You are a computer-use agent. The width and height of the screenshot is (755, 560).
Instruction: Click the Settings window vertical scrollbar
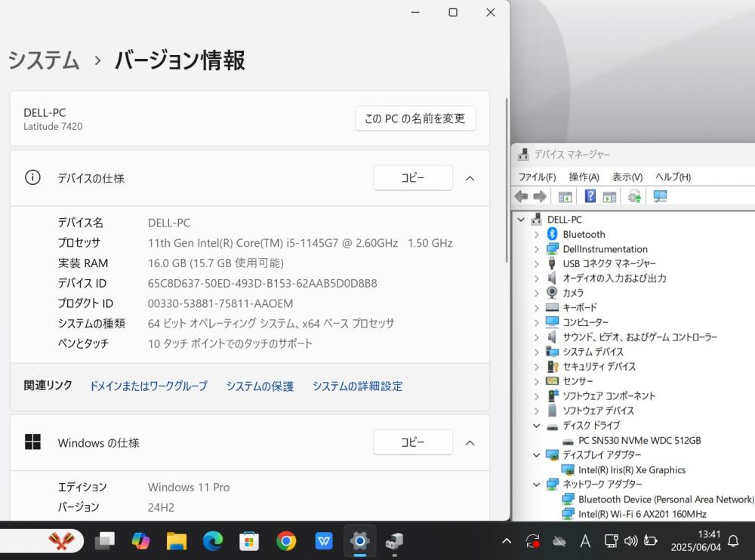[506, 180]
